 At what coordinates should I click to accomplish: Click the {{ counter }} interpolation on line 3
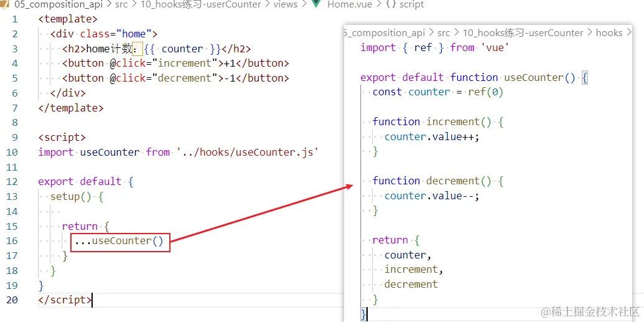tap(182, 49)
